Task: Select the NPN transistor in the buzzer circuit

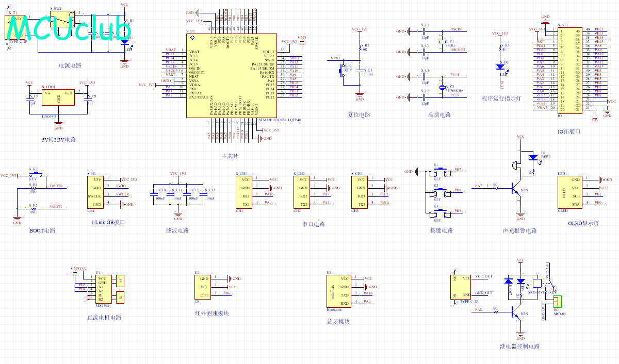Action: click(x=516, y=188)
